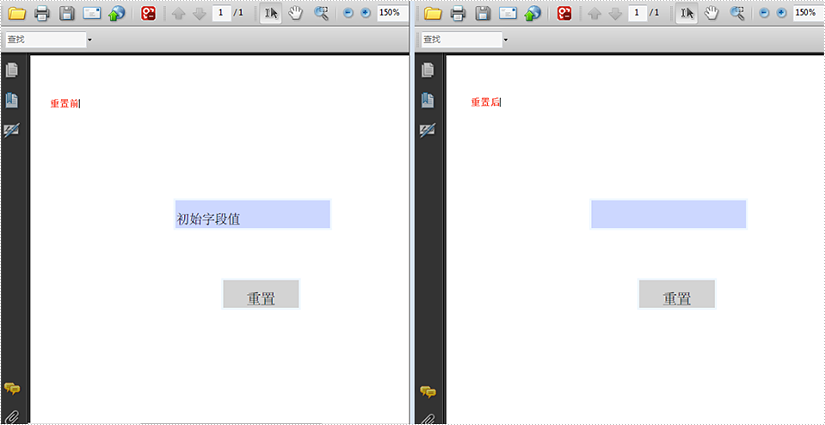The width and height of the screenshot is (825, 425).
Task: Print the document in the left window
Action: 43,13
